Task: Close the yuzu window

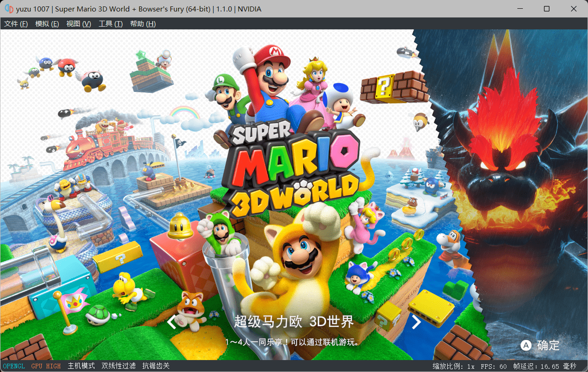Action: [574, 9]
